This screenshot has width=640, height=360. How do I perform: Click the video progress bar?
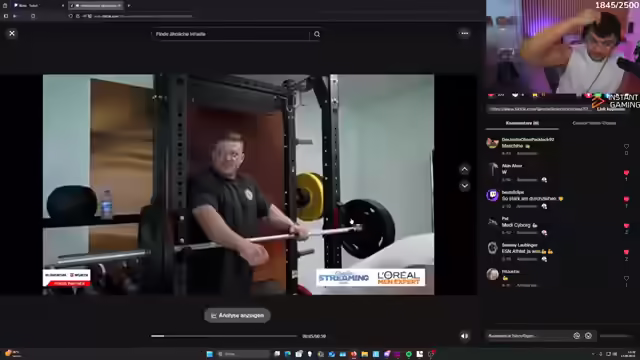pyautogui.click(x=224, y=336)
